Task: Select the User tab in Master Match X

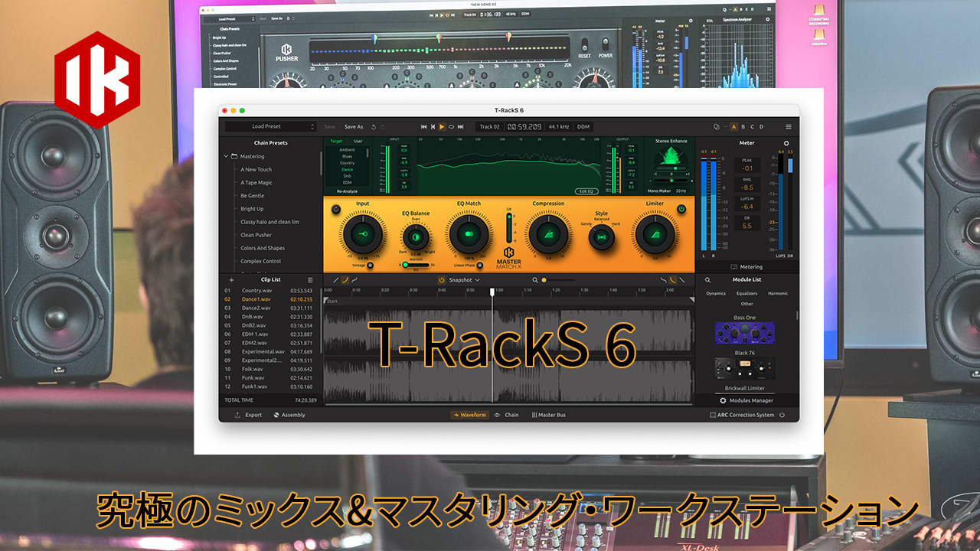Action: click(358, 141)
